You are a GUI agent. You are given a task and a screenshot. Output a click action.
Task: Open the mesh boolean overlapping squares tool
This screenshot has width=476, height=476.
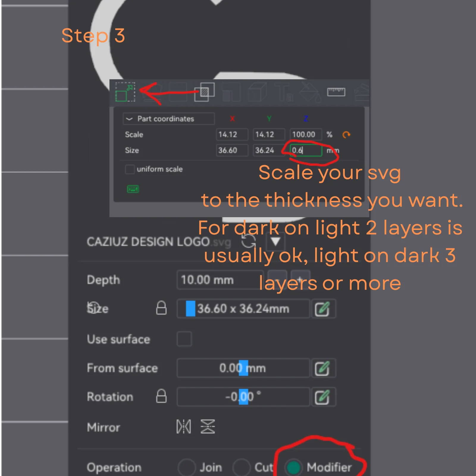(204, 92)
